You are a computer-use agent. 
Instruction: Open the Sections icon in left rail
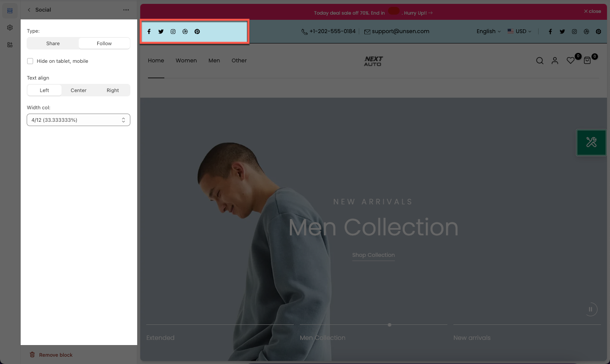pos(10,10)
